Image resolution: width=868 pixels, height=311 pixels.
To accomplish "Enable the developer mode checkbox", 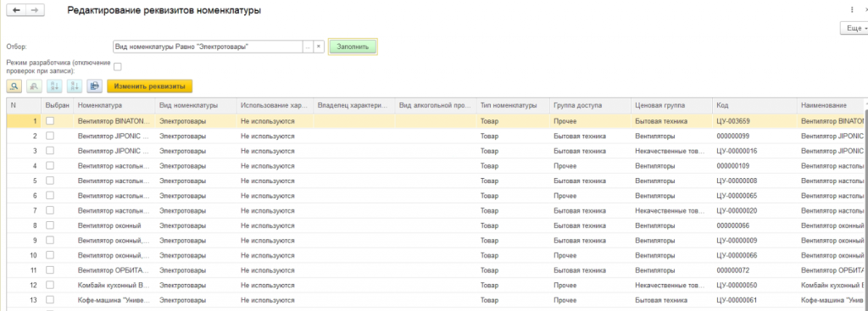I will point(117,67).
